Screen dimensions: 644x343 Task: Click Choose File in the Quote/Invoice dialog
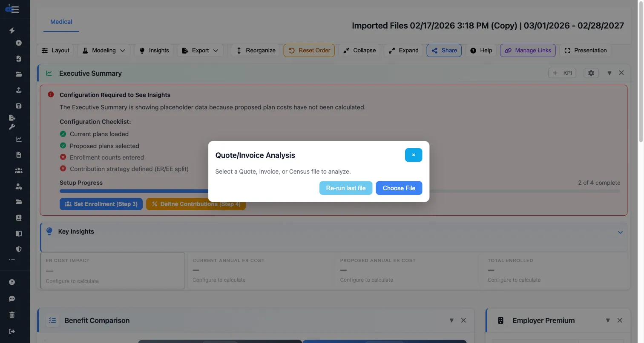click(x=399, y=188)
